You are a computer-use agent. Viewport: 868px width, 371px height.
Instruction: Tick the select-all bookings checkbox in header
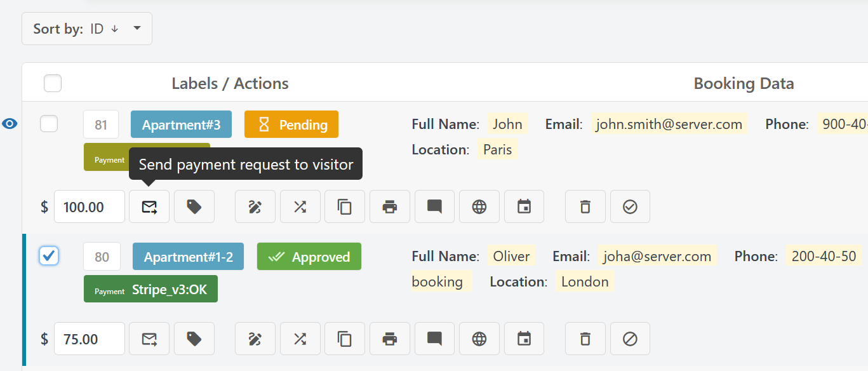(x=53, y=83)
